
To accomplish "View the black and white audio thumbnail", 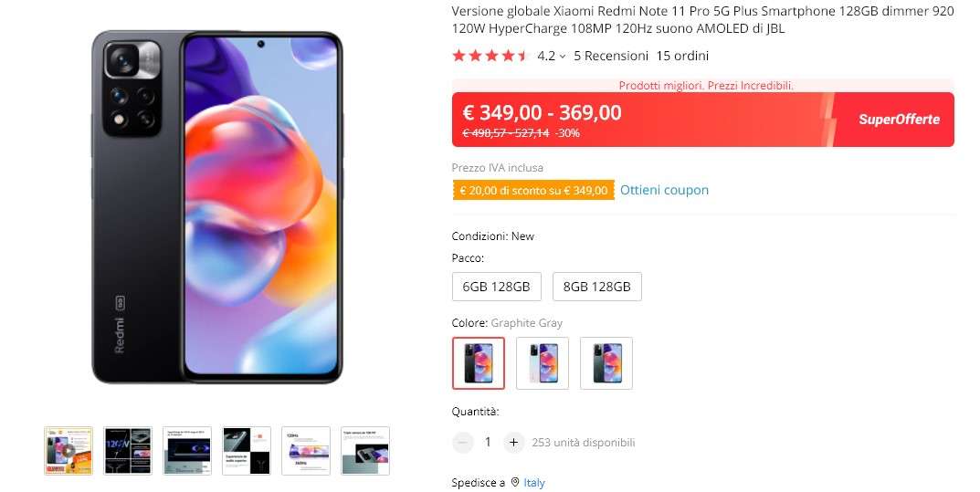I will pos(247,451).
